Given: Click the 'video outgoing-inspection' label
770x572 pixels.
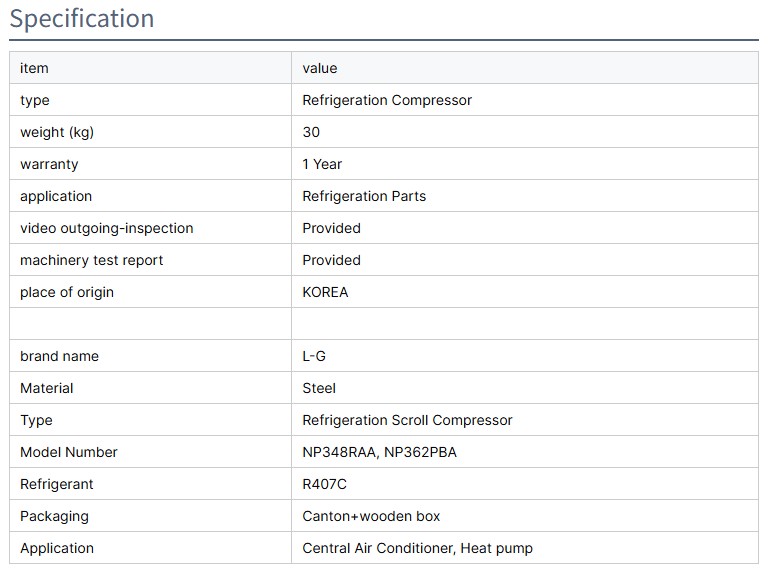Looking at the screenshot, I should click(107, 228).
